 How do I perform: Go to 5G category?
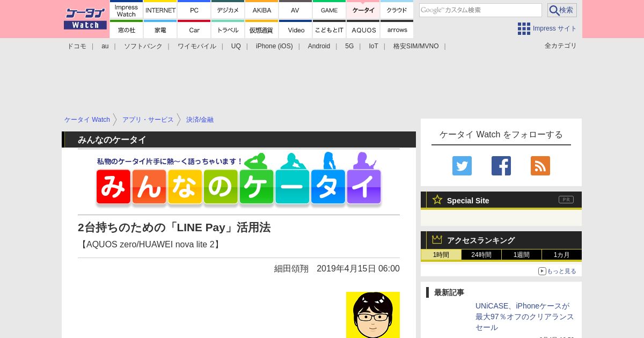tap(349, 46)
